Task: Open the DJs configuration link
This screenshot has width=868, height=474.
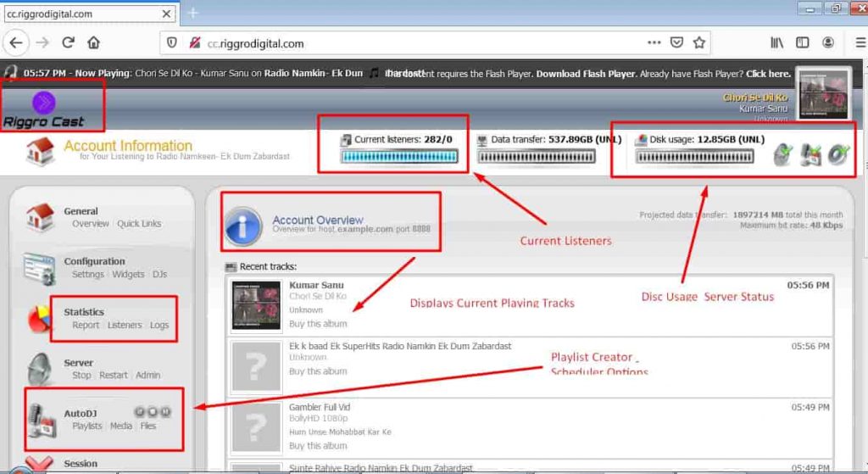Action: 159,275
